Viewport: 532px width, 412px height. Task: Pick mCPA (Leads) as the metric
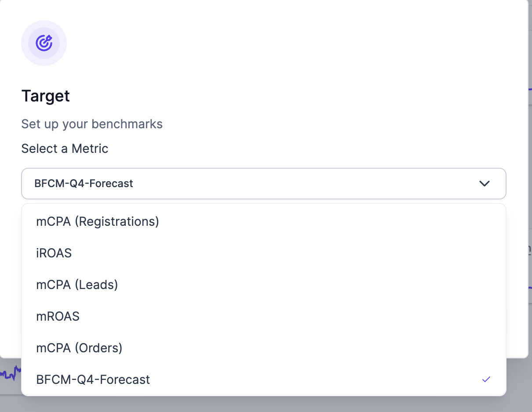[x=77, y=285]
